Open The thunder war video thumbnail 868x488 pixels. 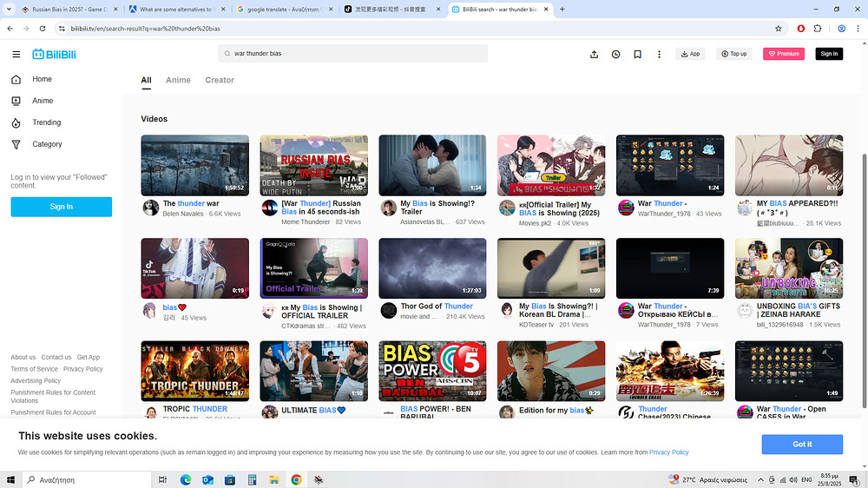click(x=194, y=165)
